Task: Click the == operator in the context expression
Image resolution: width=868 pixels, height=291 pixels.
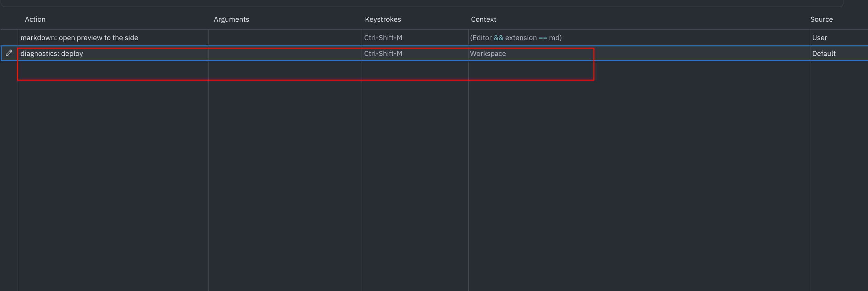Action: tap(543, 38)
